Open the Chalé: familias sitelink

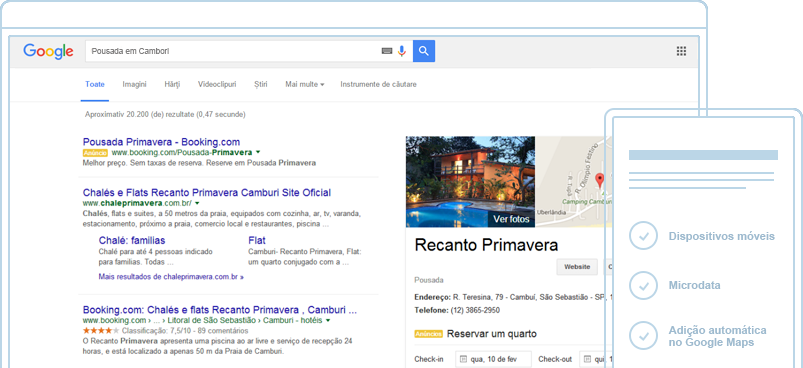coord(132,241)
